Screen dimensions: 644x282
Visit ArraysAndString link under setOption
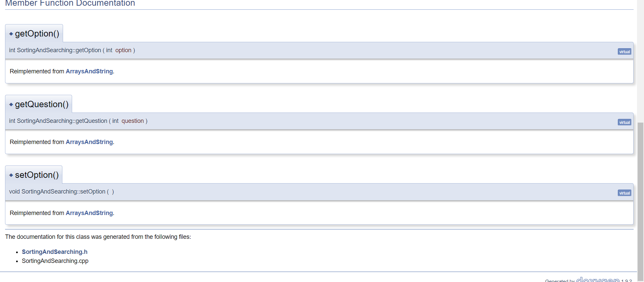(x=89, y=213)
